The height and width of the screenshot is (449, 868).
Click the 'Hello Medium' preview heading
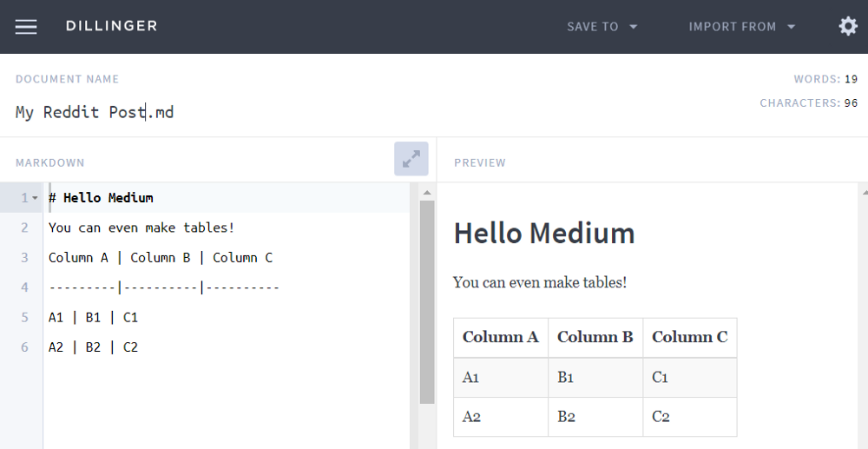click(x=544, y=233)
